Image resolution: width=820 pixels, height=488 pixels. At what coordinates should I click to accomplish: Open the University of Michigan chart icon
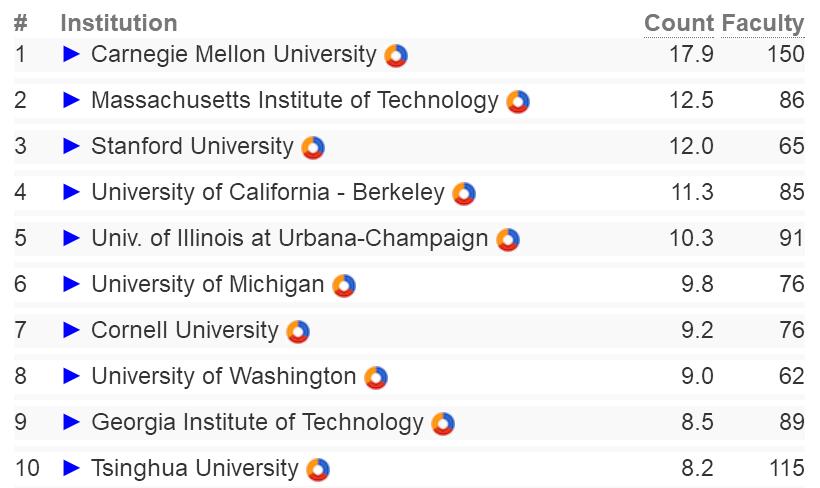click(344, 286)
